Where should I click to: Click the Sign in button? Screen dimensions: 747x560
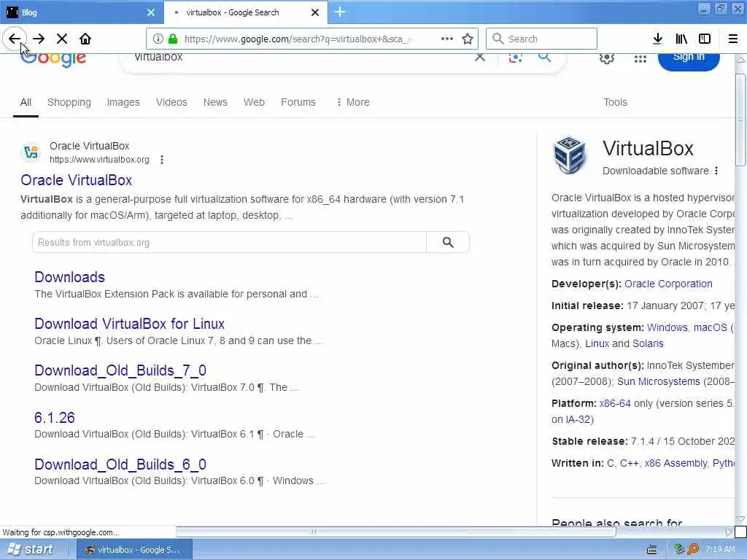click(x=689, y=60)
